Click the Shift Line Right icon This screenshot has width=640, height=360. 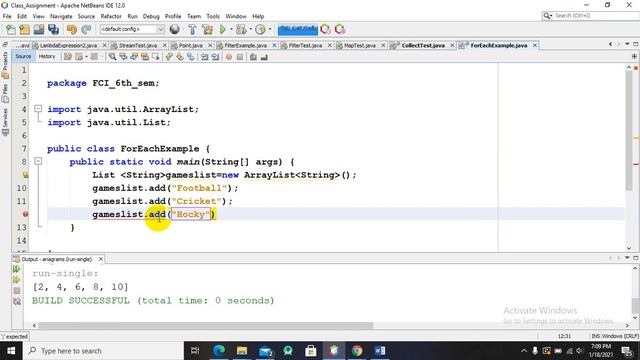215,57
